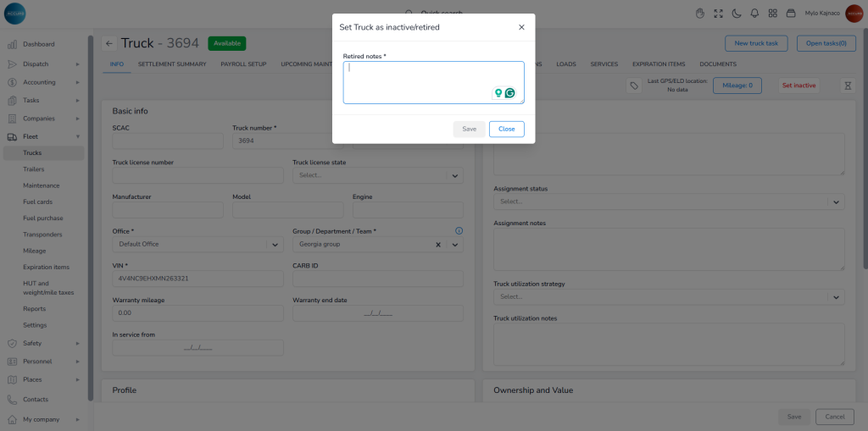Close the dialog with the X icon

[521, 27]
